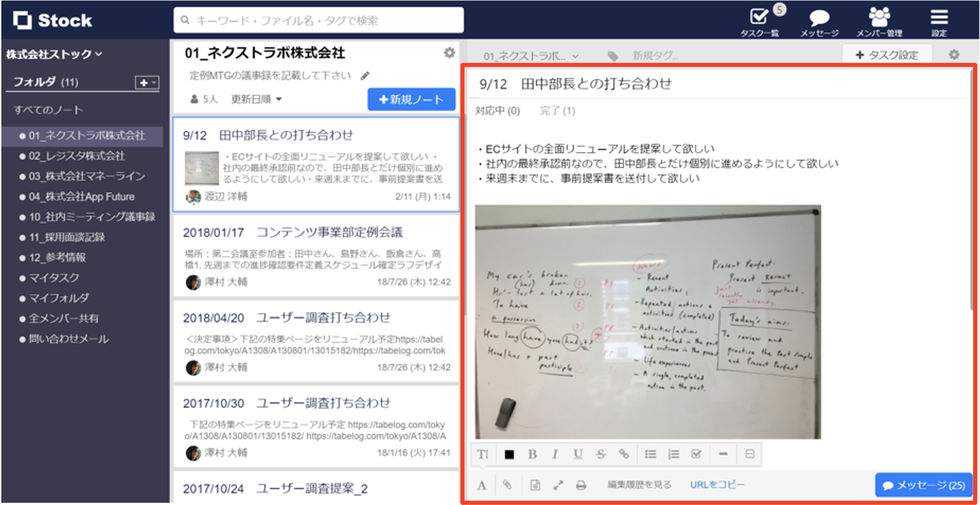This screenshot has height=505, width=980.
Task: Copy note link with URLをコピー
Action: click(718, 485)
